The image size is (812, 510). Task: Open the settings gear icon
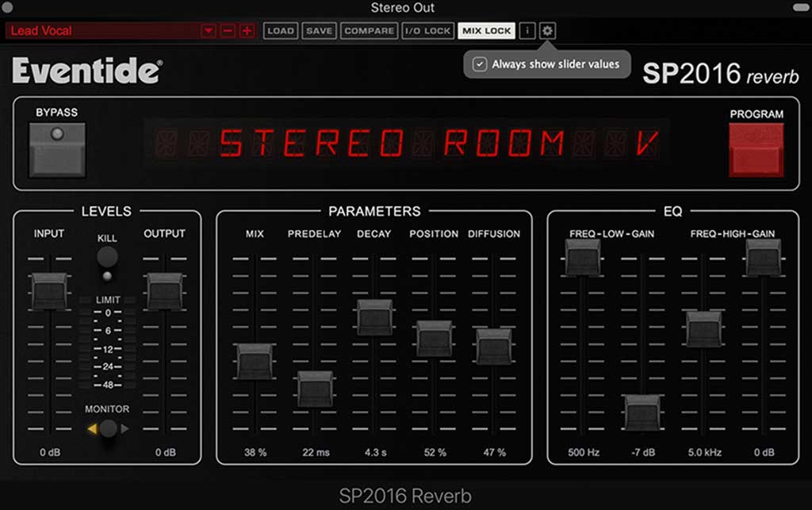[548, 31]
